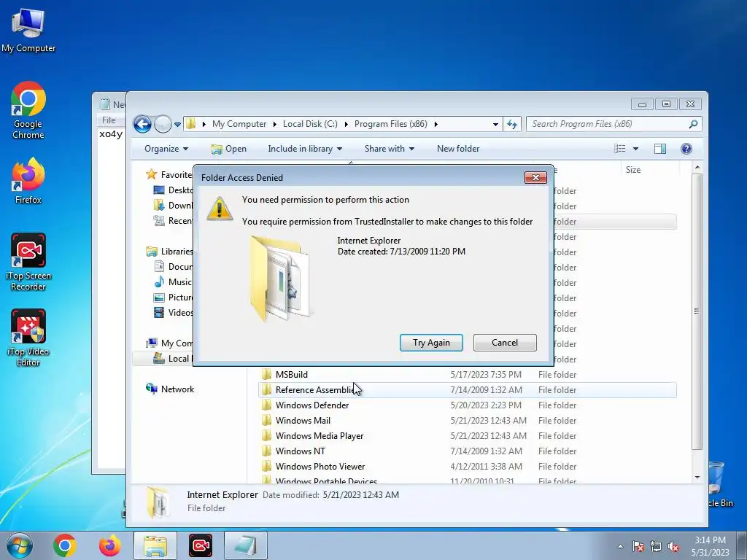Click the Windows Explorer taskbar button
Screen dimensions: 747x560
155,545
